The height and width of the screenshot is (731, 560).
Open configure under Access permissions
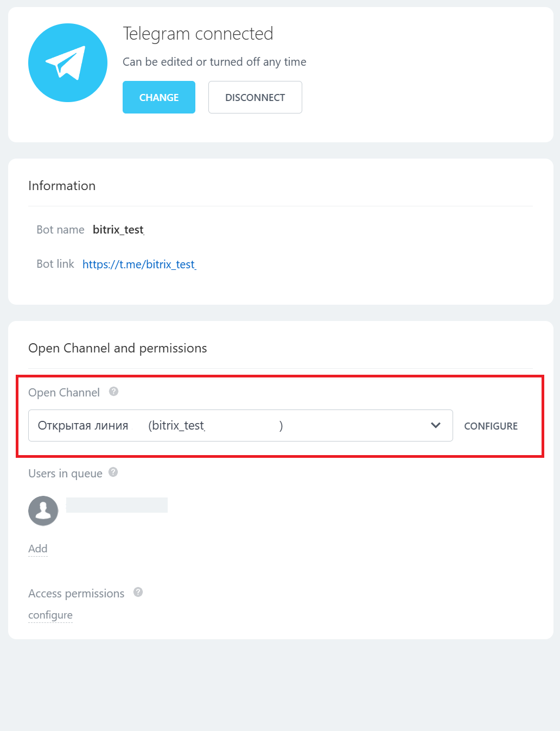(50, 615)
